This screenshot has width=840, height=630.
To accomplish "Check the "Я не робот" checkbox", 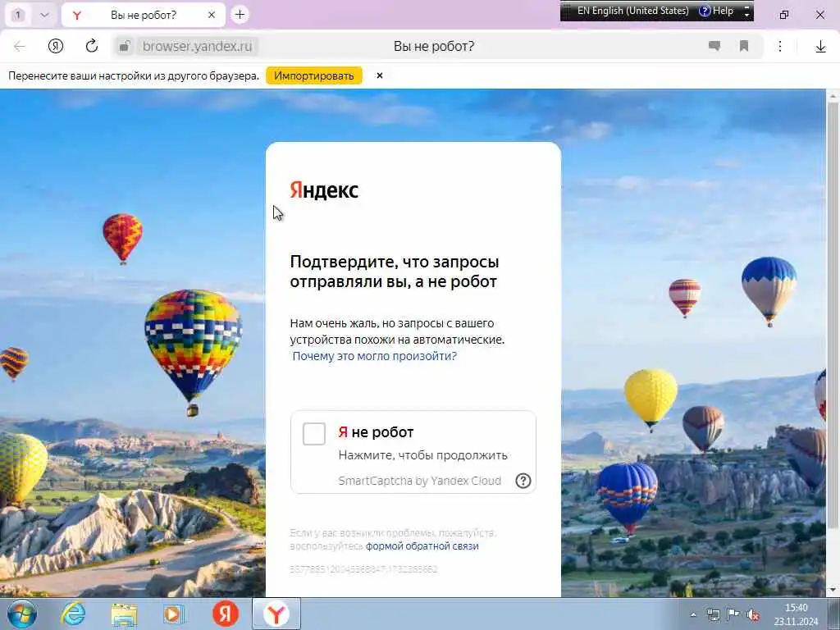I will (x=314, y=433).
